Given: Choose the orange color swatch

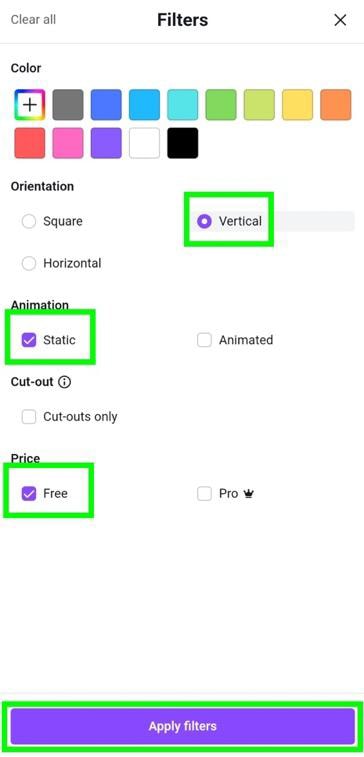Looking at the screenshot, I should (x=336, y=105).
